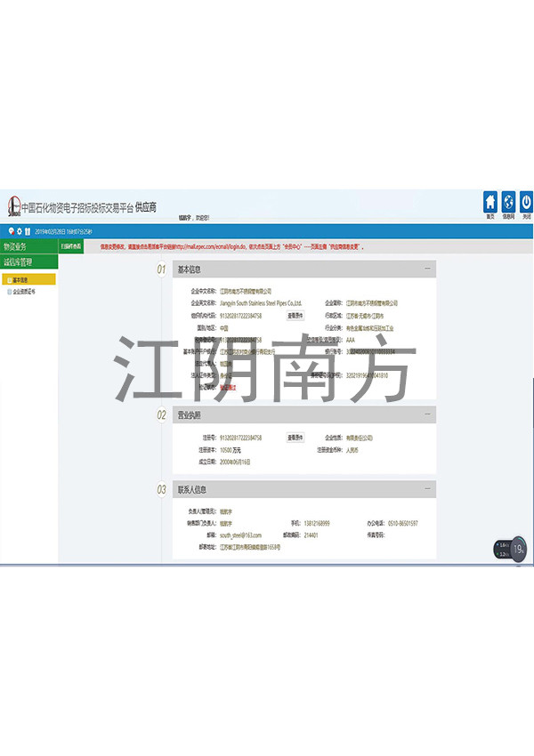This screenshot has height=756, width=534.
Task: Click 查看原件 button beside 组织机构代码
Action: (295, 315)
